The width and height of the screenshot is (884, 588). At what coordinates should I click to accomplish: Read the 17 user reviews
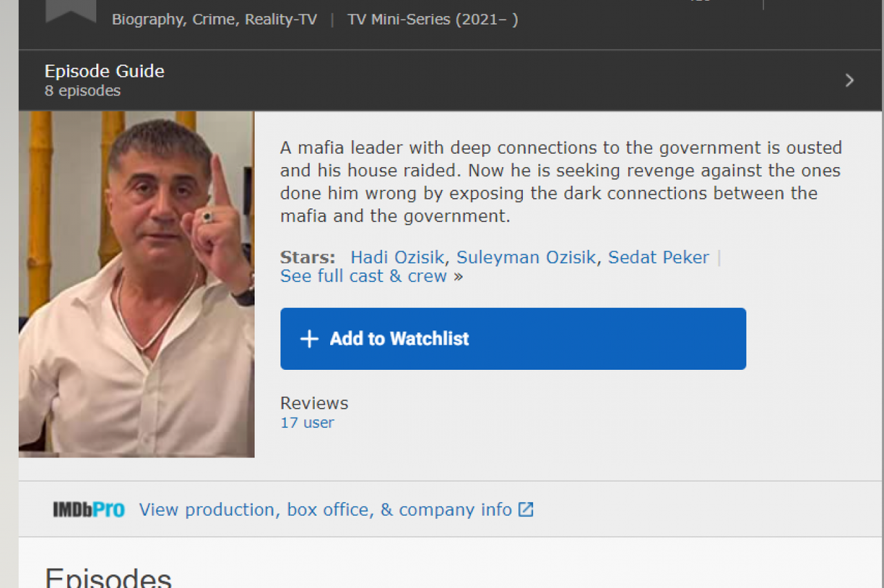click(x=307, y=422)
